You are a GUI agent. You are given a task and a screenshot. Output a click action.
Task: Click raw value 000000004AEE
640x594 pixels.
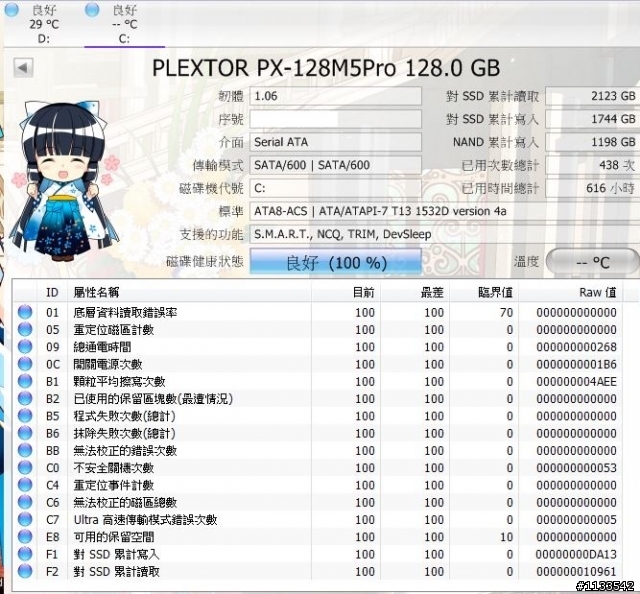576,382
